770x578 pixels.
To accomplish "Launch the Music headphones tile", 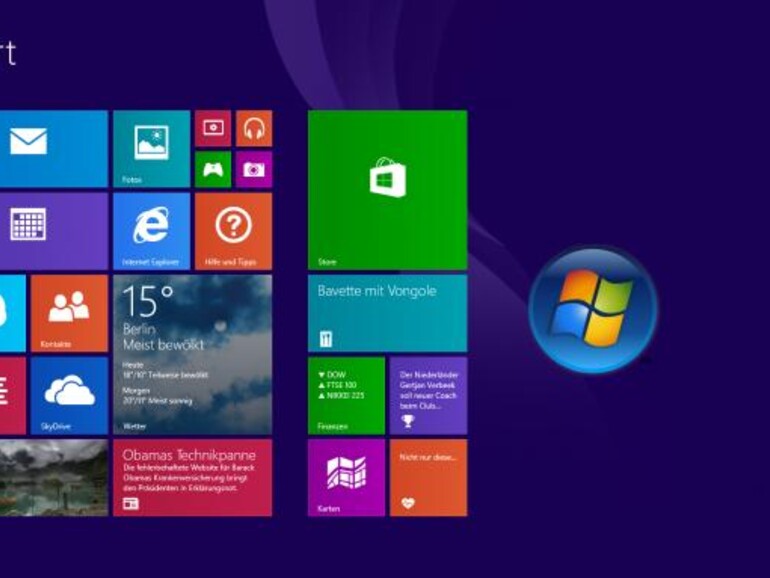I will 254,128.
